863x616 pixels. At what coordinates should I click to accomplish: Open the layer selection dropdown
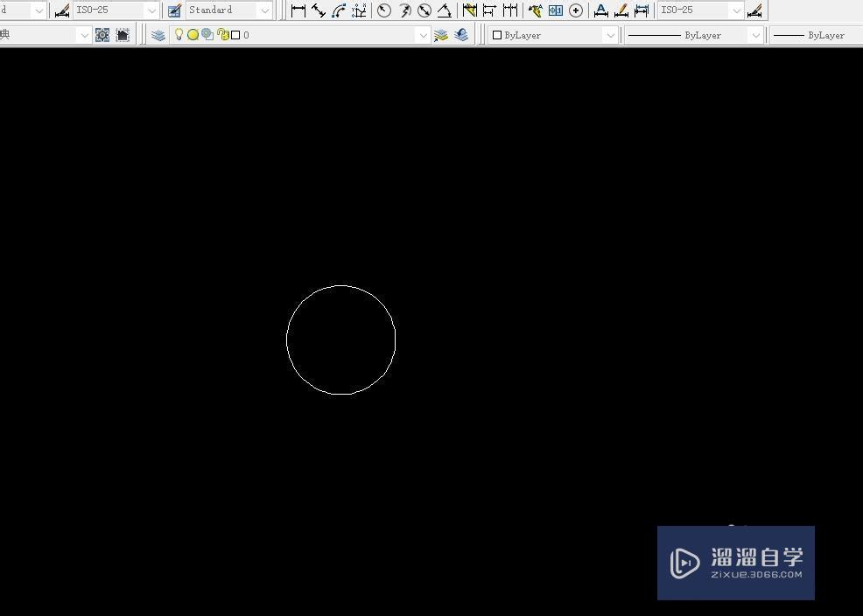(422, 35)
